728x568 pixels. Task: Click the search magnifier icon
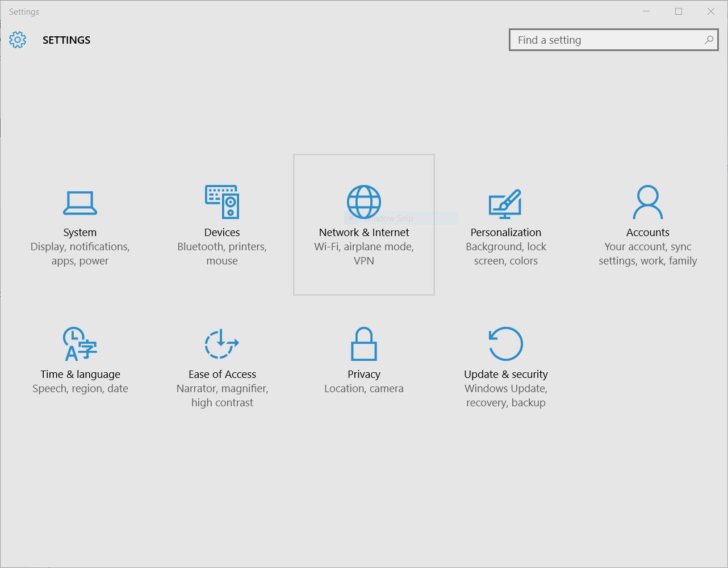tap(708, 40)
